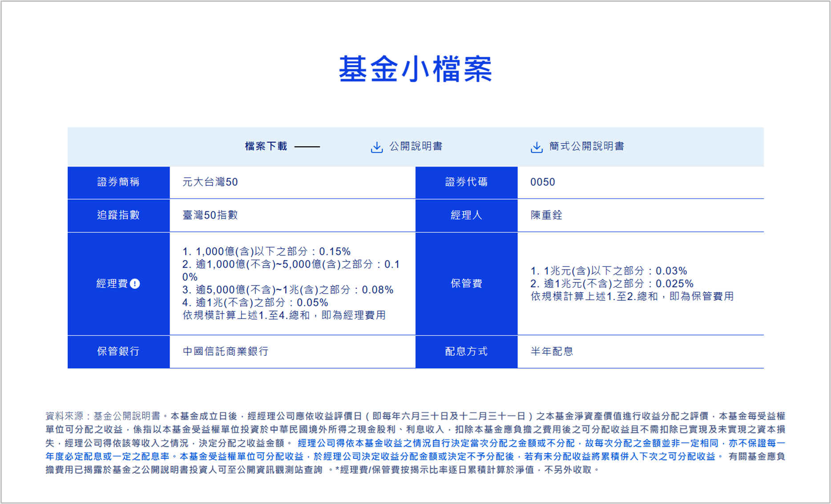Click the download icon beside 公開說明書
The width and height of the screenshot is (831, 504).
pos(377,145)
